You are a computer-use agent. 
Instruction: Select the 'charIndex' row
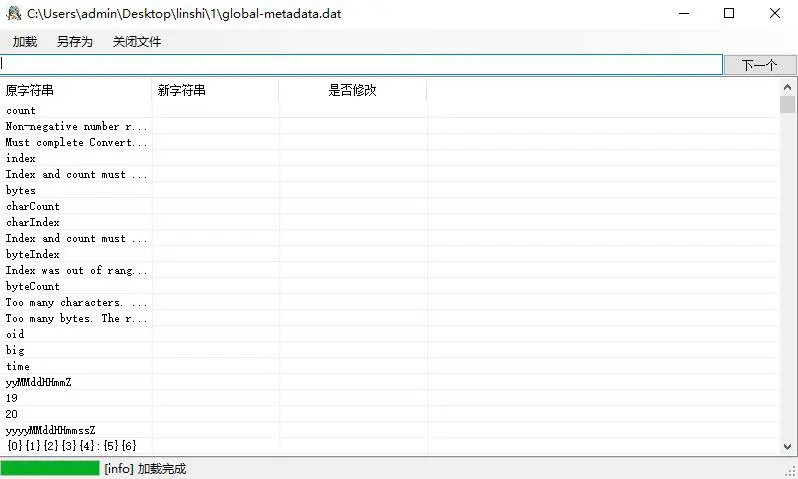389,222
